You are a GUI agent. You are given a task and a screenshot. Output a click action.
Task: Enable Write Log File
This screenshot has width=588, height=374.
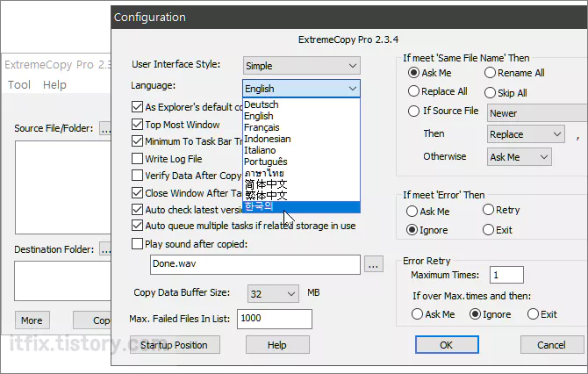(137, 159)
